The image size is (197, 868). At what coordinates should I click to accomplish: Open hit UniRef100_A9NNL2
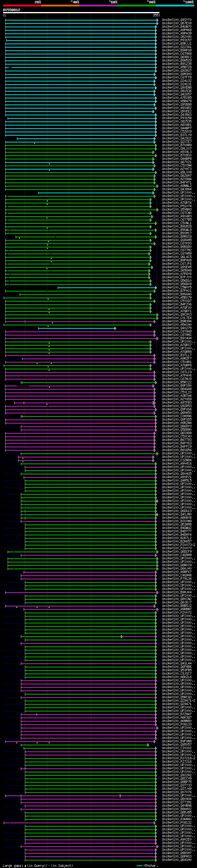click(176, 186)
